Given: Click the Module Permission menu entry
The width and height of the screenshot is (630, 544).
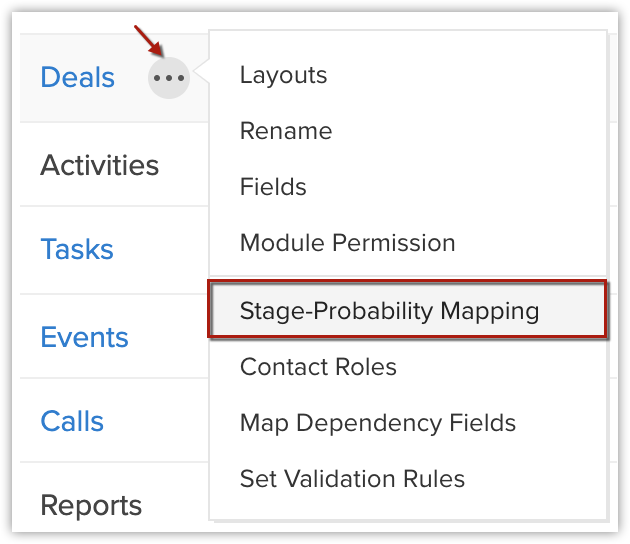Looking at the screenshot, I should (x=347, y=243).
